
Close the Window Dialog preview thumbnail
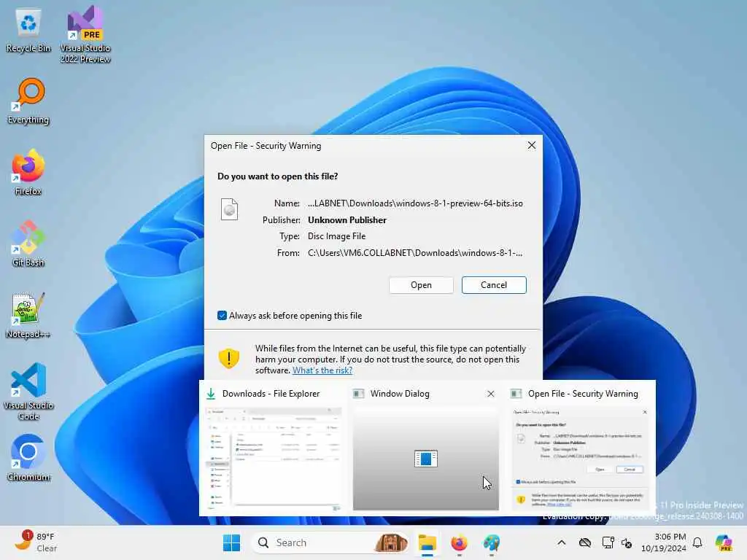(x=491, y=394)
